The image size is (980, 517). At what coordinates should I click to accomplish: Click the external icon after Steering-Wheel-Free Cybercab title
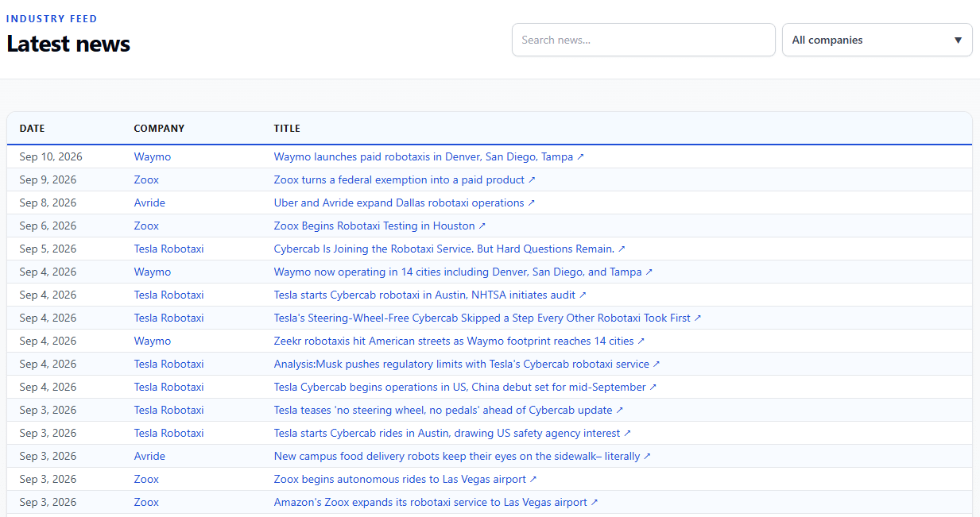[x=698, y=318]
